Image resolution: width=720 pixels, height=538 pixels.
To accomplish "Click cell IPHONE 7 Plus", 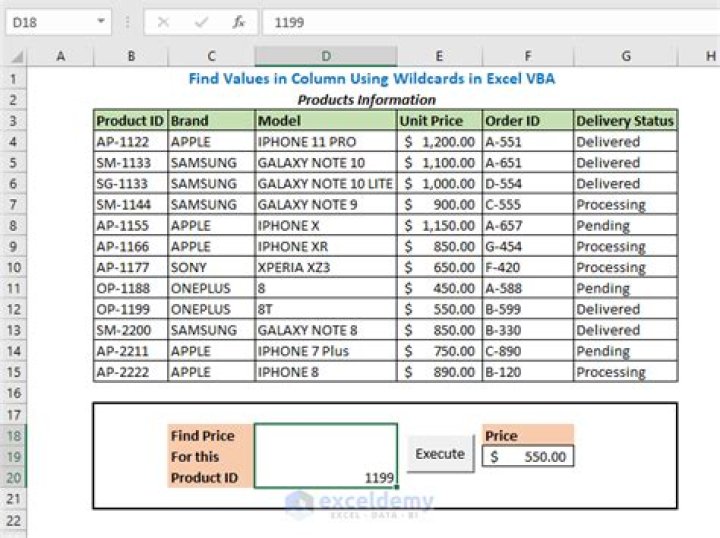I will pos(326,352).
